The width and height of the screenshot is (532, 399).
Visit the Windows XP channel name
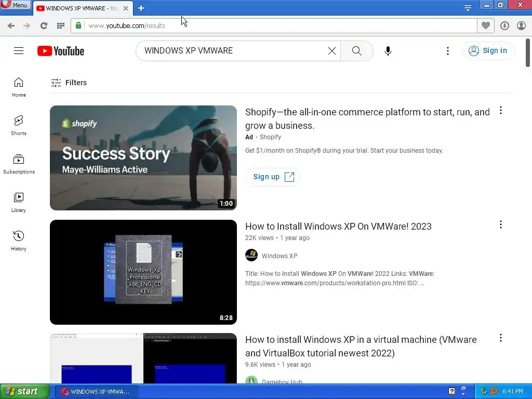pyautogui.click(x=280, y=256)
